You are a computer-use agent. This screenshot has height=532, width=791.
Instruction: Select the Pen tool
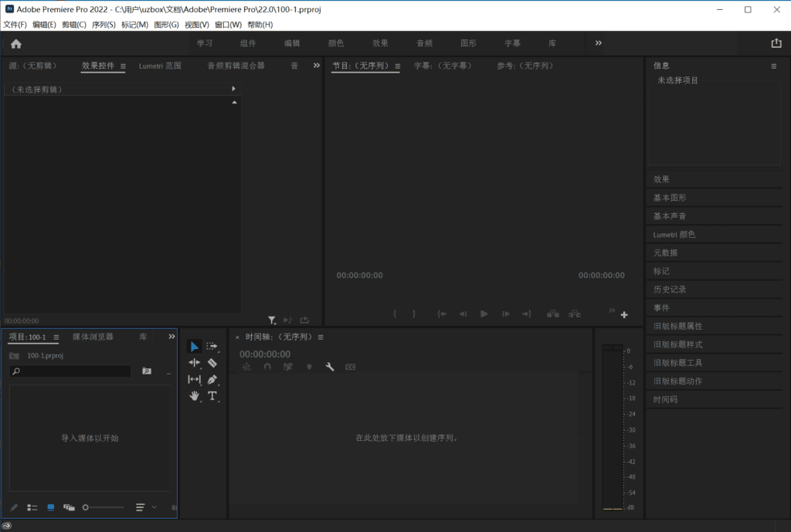point(212,379)
